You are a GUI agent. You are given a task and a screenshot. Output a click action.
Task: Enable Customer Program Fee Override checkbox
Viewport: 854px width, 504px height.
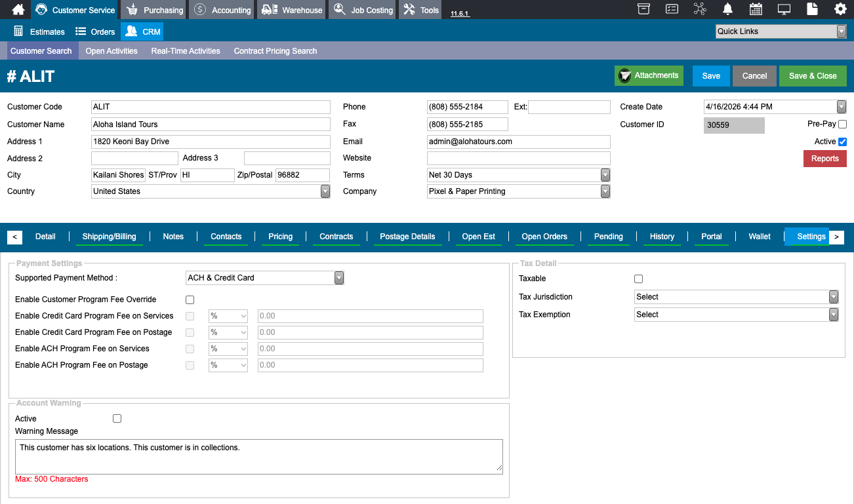tap(190, 300)
